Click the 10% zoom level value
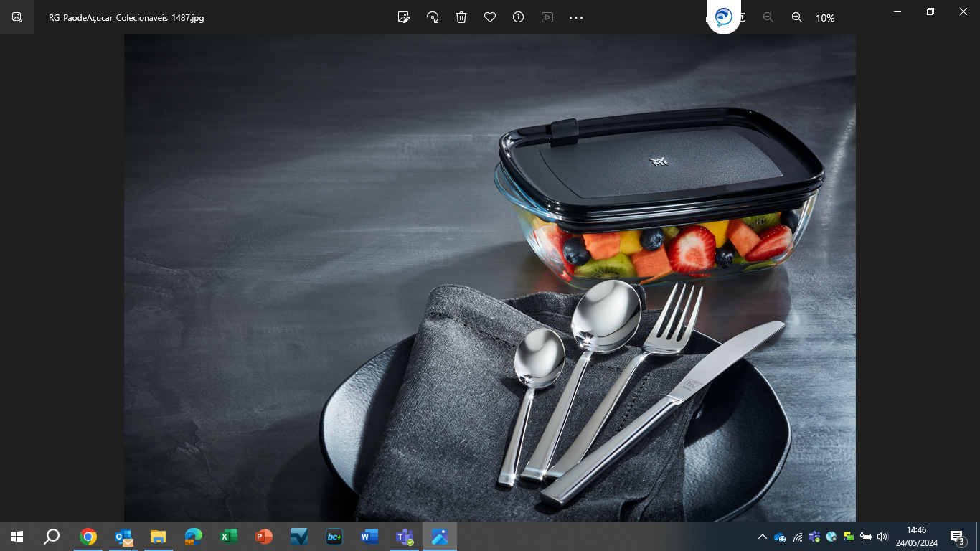980x551 pixels. pyautogui.click(x=825, y=18)
